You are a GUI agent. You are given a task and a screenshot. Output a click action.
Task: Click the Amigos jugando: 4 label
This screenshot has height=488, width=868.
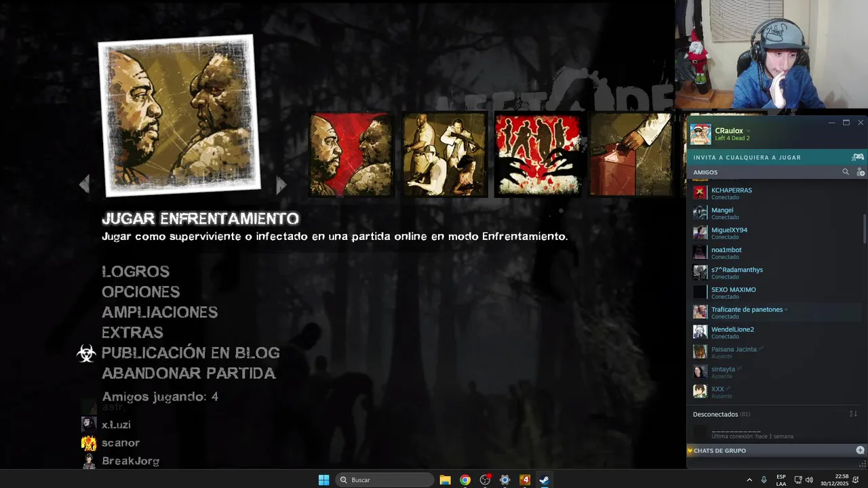pyautogui.click(x=160, y=396)
